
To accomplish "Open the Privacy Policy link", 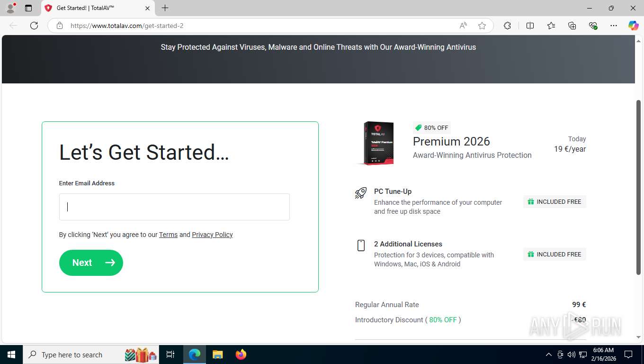I will coord(212,235).
